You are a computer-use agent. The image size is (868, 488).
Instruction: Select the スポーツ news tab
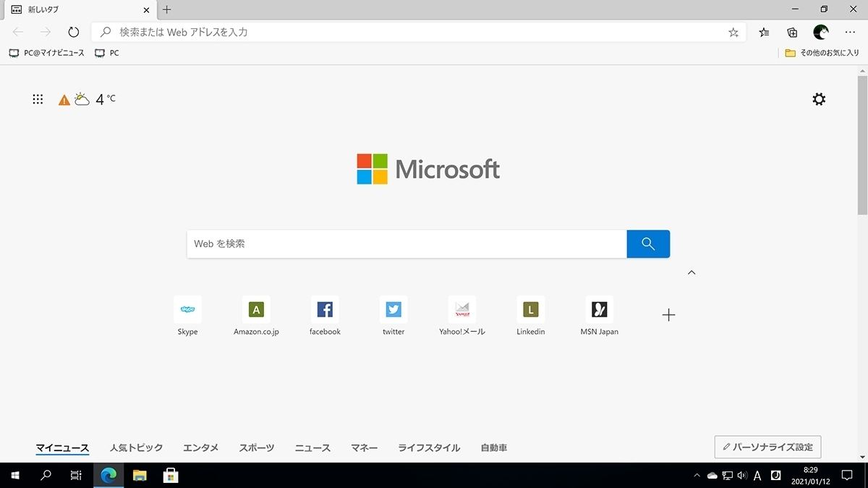[x=257, y=448]
